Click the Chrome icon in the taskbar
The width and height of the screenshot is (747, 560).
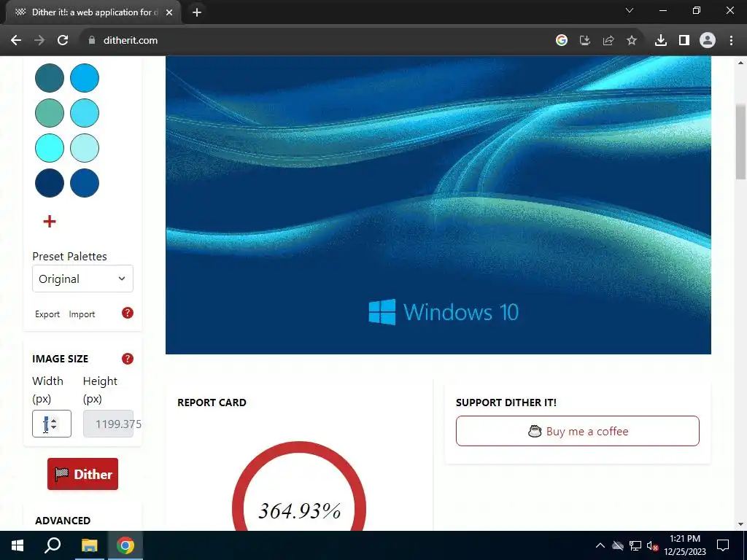(x=125, y=545)
